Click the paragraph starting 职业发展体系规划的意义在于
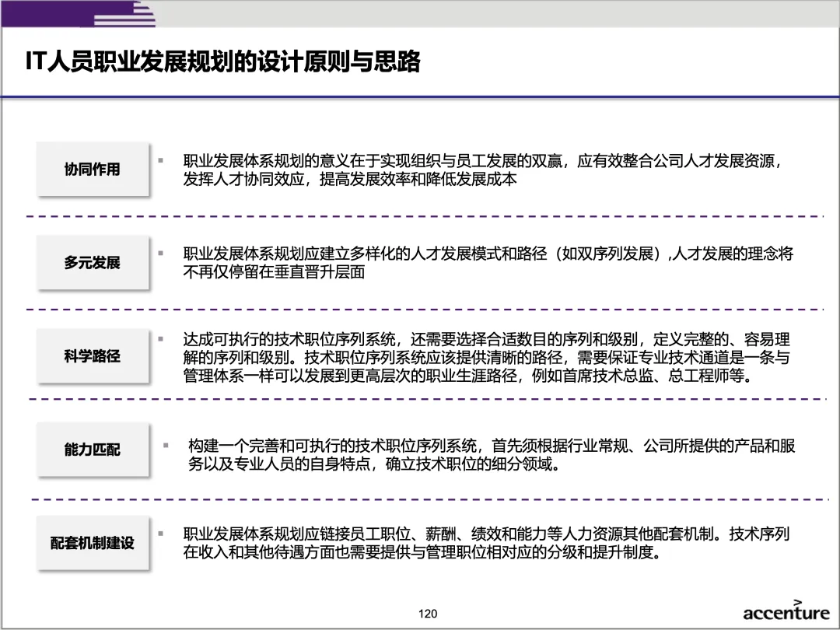This screenshot has height=630, width=840. click(x=482, y=170)
